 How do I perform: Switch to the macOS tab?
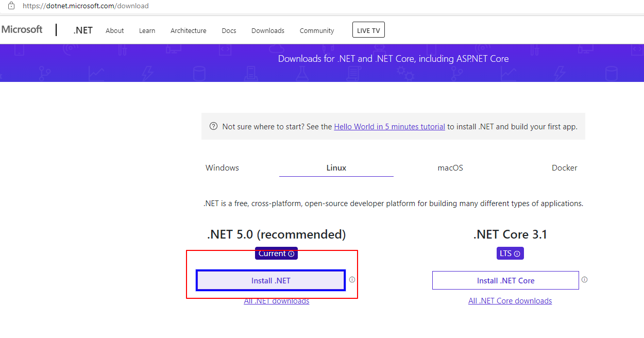[450, 167]
